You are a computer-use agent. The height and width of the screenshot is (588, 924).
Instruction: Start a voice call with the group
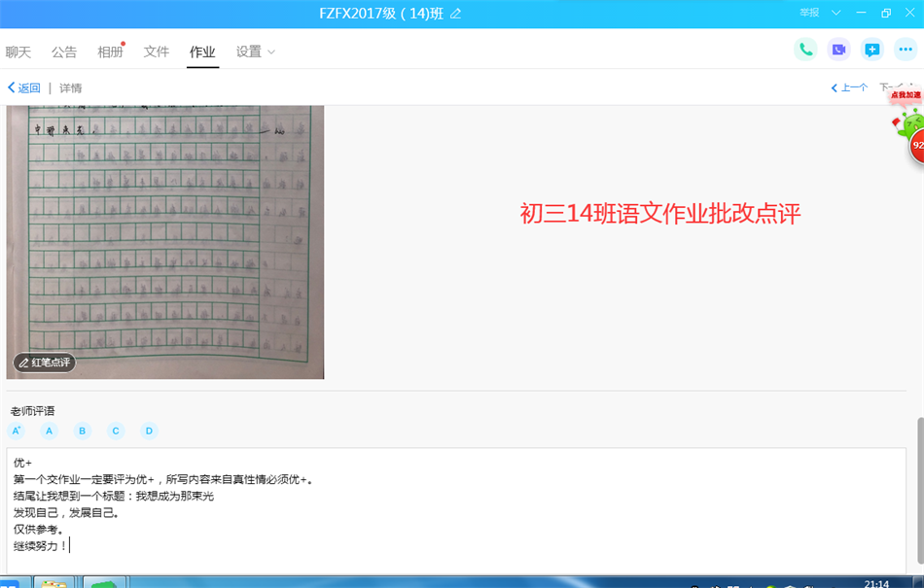tap(805, 50)
